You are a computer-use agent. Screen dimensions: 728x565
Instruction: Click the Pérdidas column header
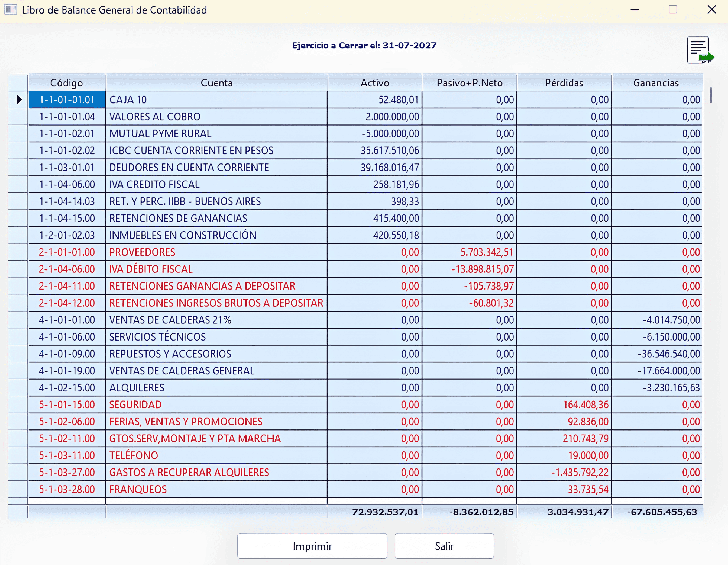tap(564, 83)
